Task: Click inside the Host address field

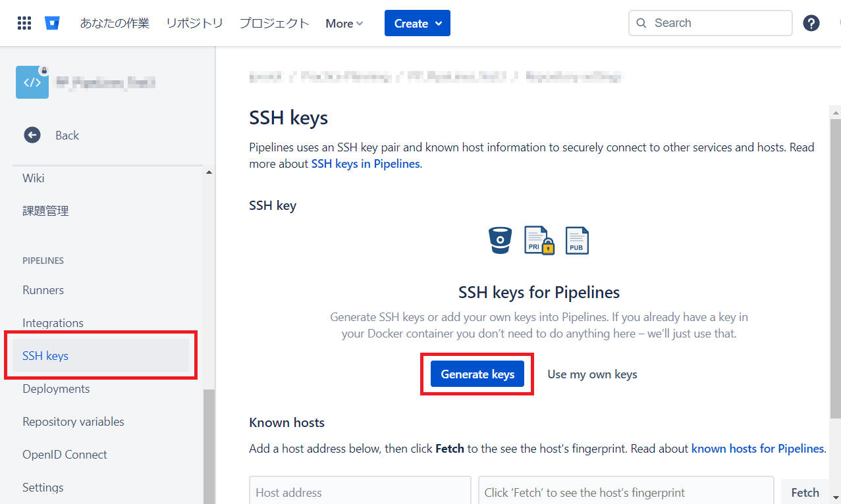Action: pyautogui.click(x=360, y=491)
